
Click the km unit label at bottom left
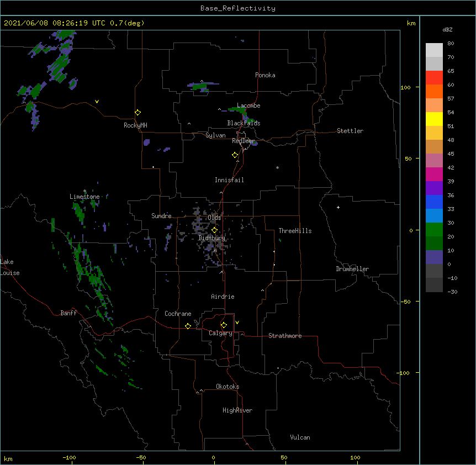coord(8,458)
